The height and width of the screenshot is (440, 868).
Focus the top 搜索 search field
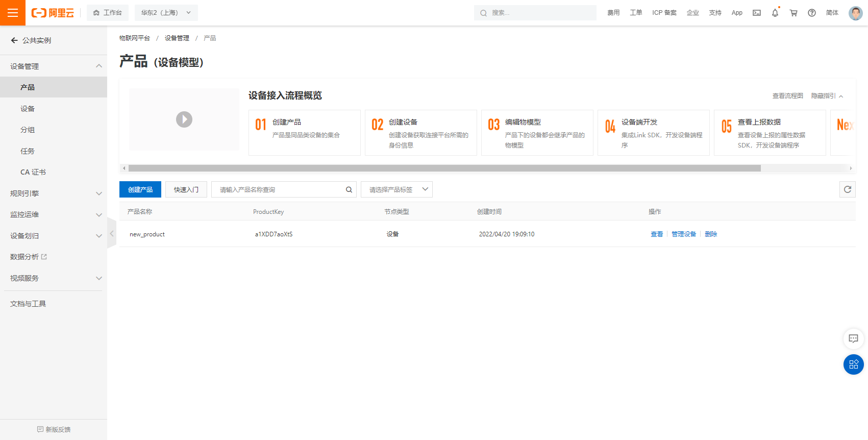pyautogui.click(x=535, y=13)
